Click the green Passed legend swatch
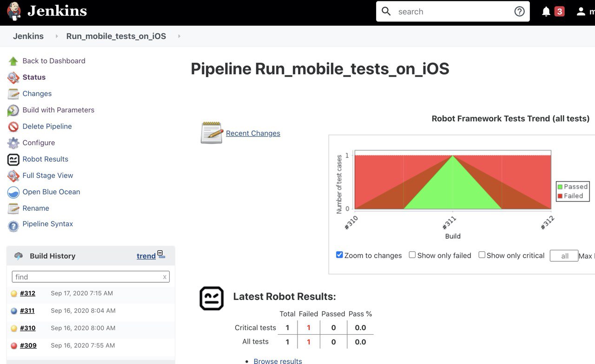 (560, 187)
